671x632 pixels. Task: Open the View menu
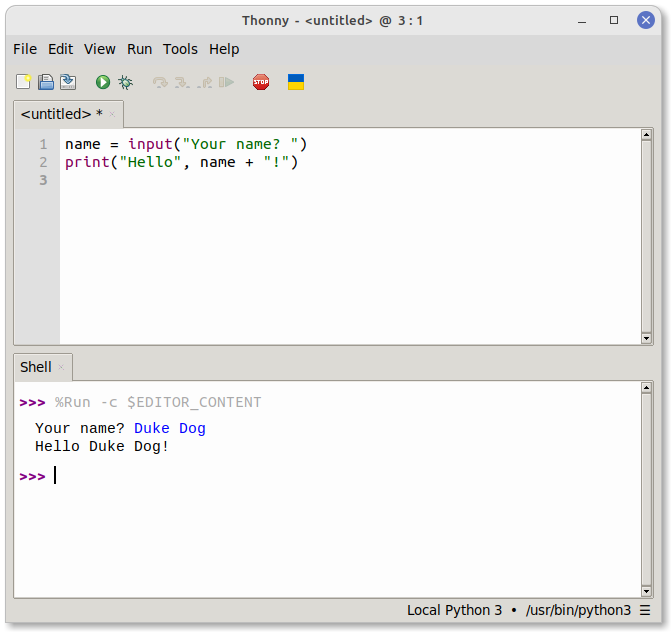pyautogui.click(x=99, y=49)
